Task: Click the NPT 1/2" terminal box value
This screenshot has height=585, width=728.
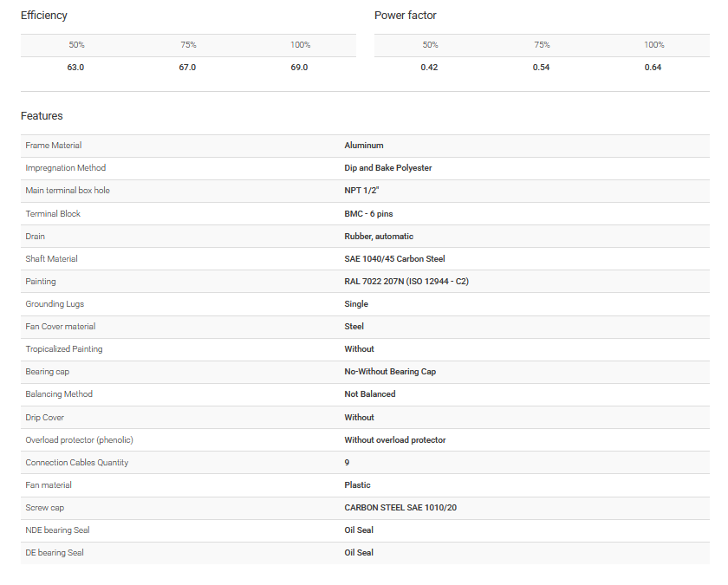Action: tap(364, 191)
